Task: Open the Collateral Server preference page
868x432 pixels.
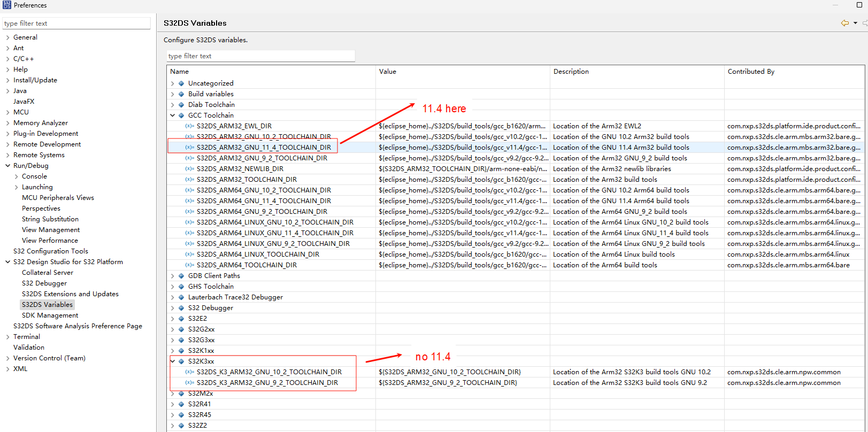Action: coord(48,273)
